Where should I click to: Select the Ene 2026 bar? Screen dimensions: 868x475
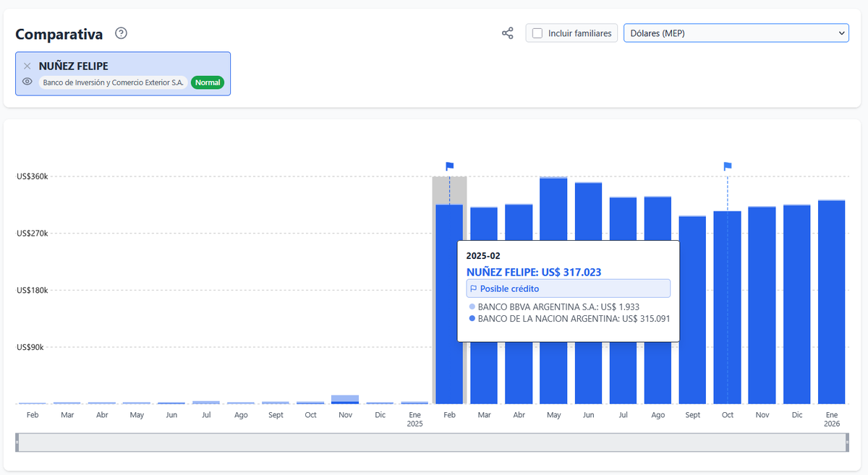pos(831,302)
